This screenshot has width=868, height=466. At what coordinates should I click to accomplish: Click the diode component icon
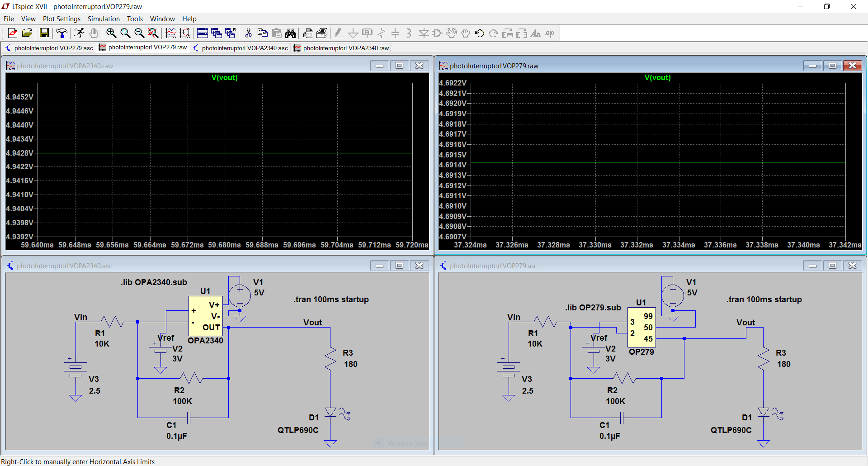[x=424, y=33]
